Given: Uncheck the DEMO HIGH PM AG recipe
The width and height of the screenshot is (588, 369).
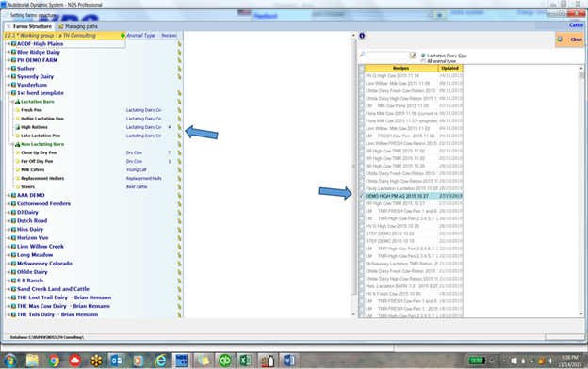Looking at the screenshot, I should coord(362,196).
